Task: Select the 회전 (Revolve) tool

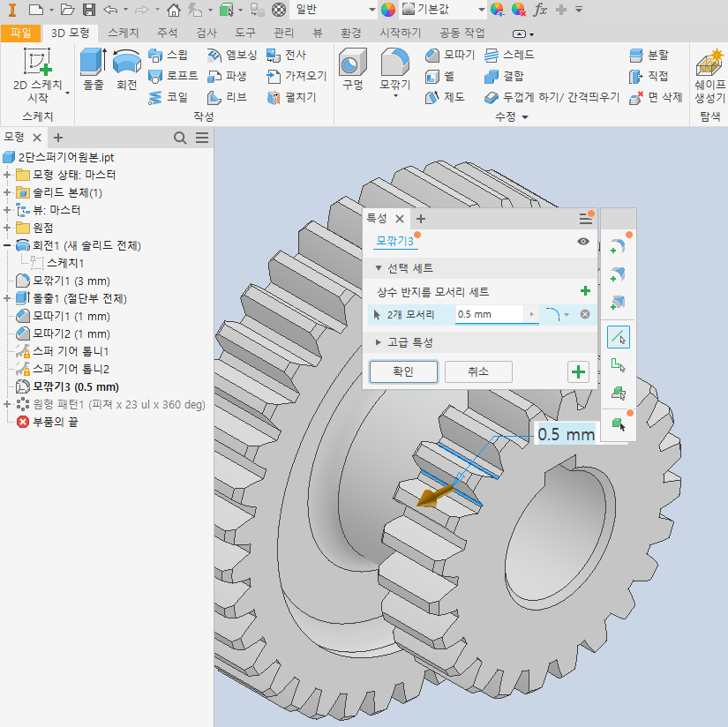Action: (127, 69)
